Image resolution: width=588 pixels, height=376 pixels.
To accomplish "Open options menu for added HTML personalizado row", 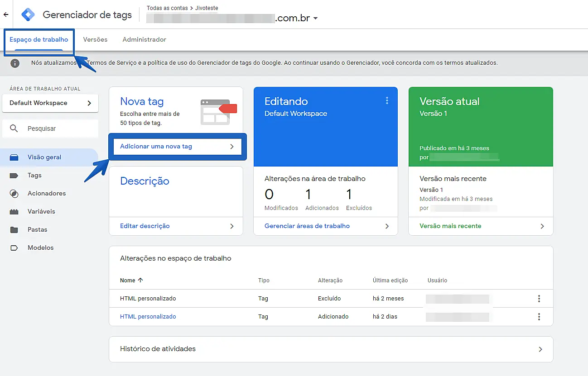I will coord(539,317).
